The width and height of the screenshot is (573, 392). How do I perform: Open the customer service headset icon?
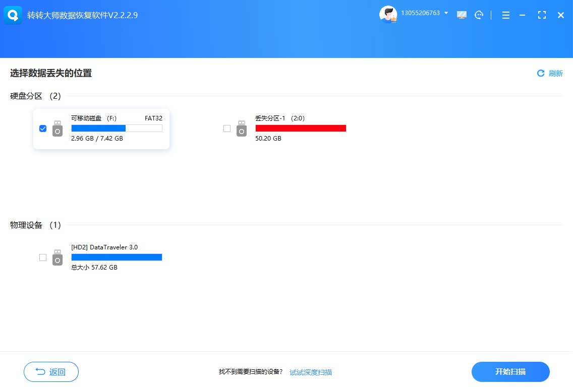(x=479, y=15)
